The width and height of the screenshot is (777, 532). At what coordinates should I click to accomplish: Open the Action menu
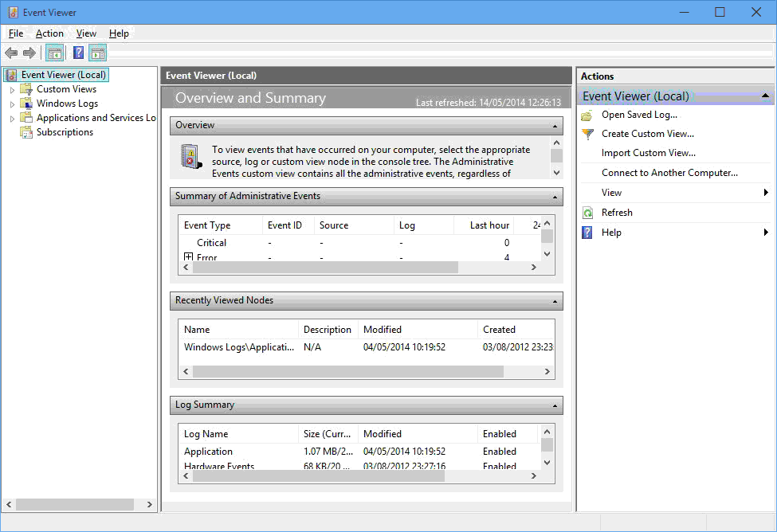click(x=49, y=33)
